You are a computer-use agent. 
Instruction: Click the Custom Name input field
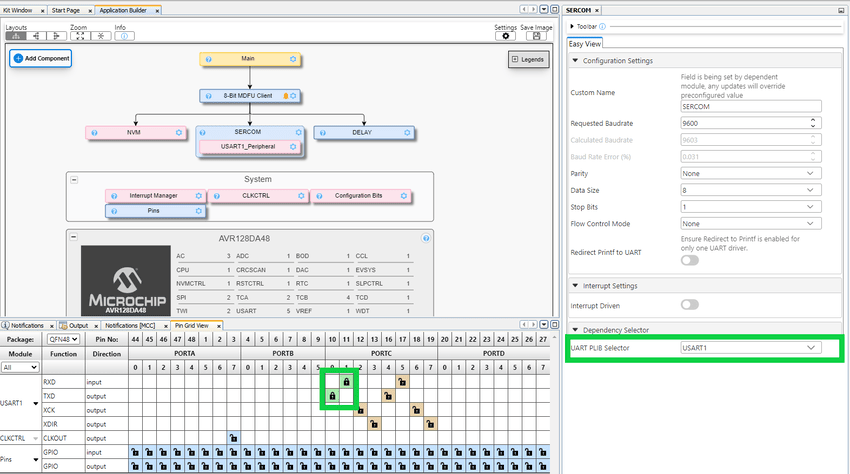click(x=750, y=106)
